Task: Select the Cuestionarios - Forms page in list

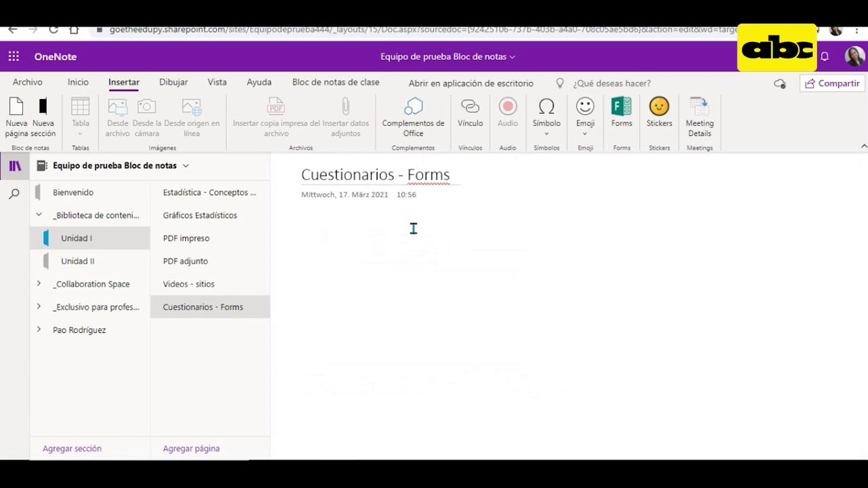Action: pyautogui.click(x=210, y=307)
